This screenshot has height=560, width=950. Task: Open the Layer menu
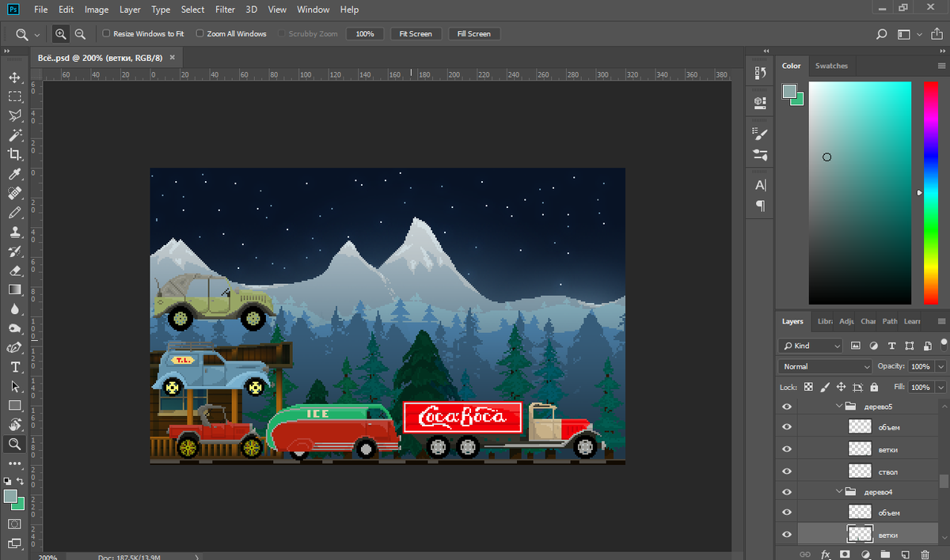pyautogui.click(x=130, y=9)
